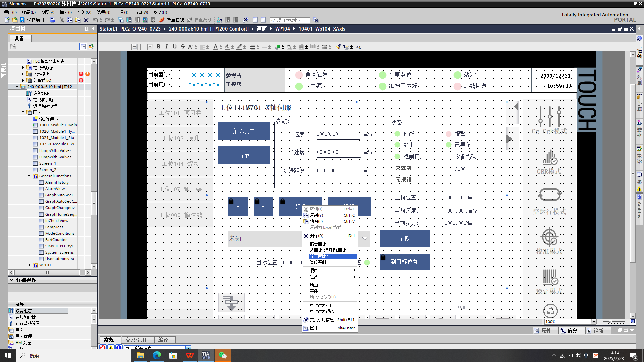
Task: Collapse the 240-000a610-hmi device node
Action: (17, 86)
